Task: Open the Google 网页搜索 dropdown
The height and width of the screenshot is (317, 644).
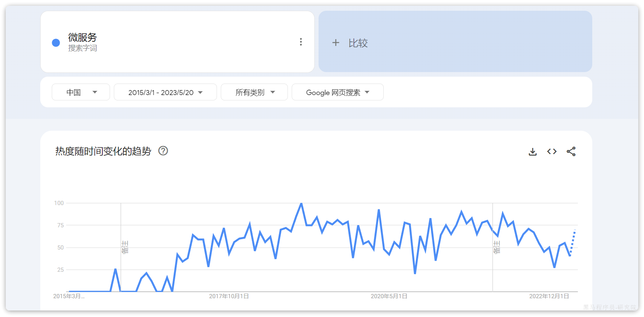Action: (337, 92)
